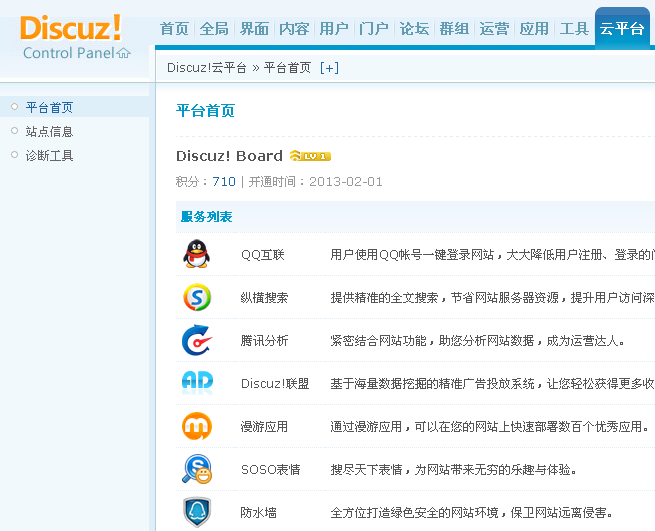Screen dimensions: 655x531
Task: Click the [+] link in breadcrumb
Action: (329, 68)
